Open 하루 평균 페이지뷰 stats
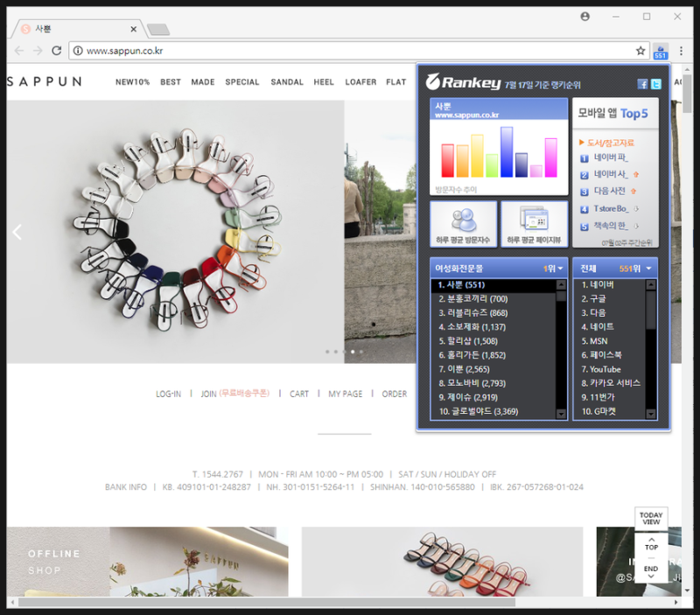This screenshot has height=615, width=700. (534, 224)
